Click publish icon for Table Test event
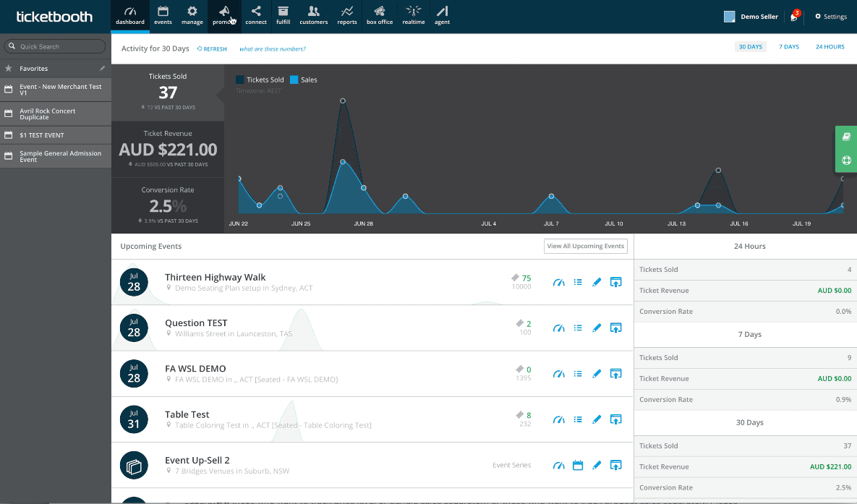This screenshot has width=857, height=504. pyautogui.click(x=615, y=419)
